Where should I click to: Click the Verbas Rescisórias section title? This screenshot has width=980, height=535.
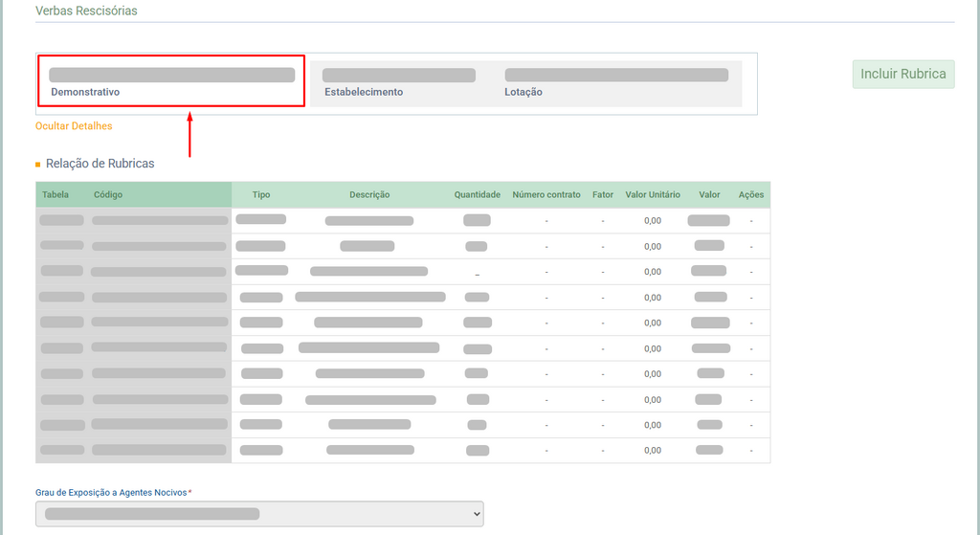click(x=86, y=11)
